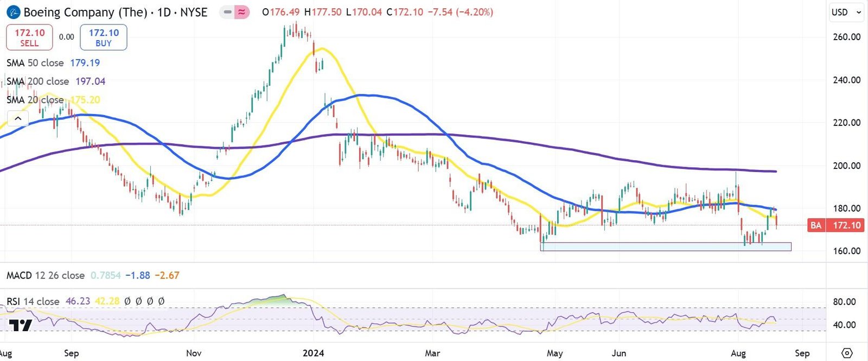The width and height of the screenshot is (868, 361).
Task: Click the 200.00 price axis label
Action: click(x=847, y=166)
